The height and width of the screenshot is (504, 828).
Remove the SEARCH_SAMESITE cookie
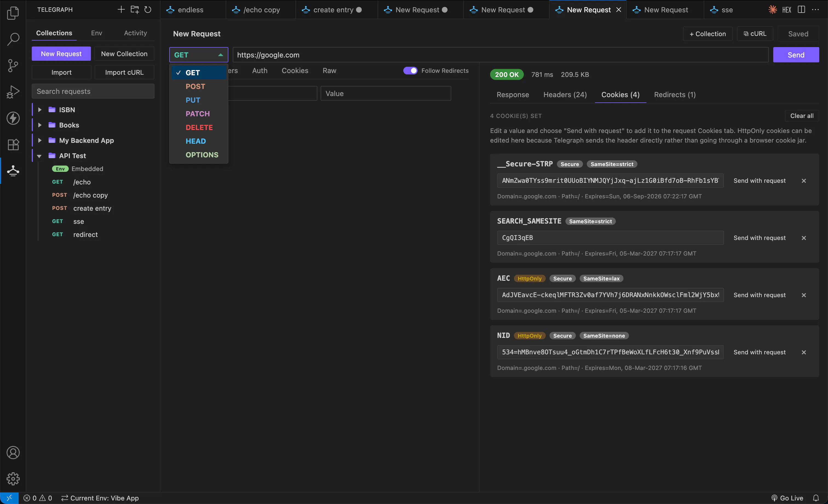(803, 238)
